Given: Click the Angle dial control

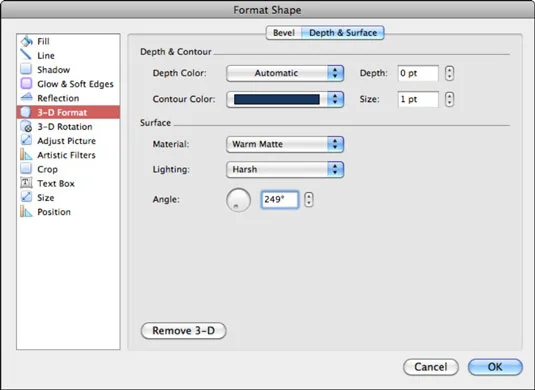Looking at the screenshot, I should point(238,200).
